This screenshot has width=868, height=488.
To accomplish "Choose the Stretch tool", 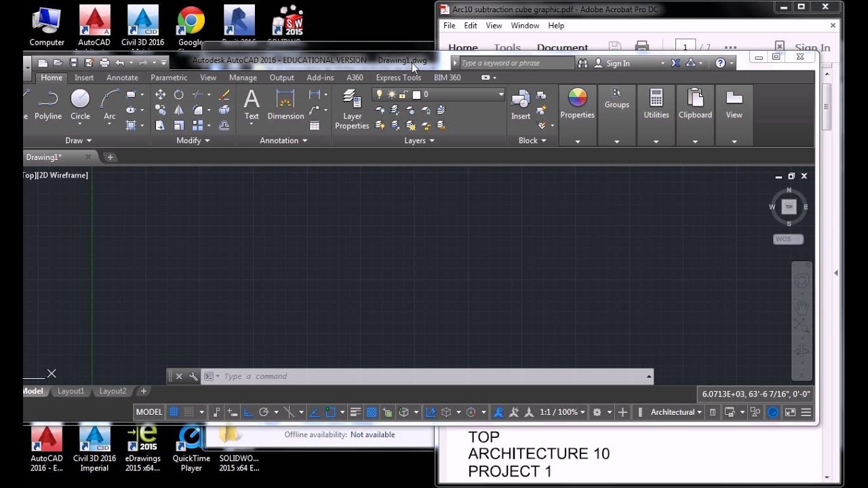I will (160, 125).
